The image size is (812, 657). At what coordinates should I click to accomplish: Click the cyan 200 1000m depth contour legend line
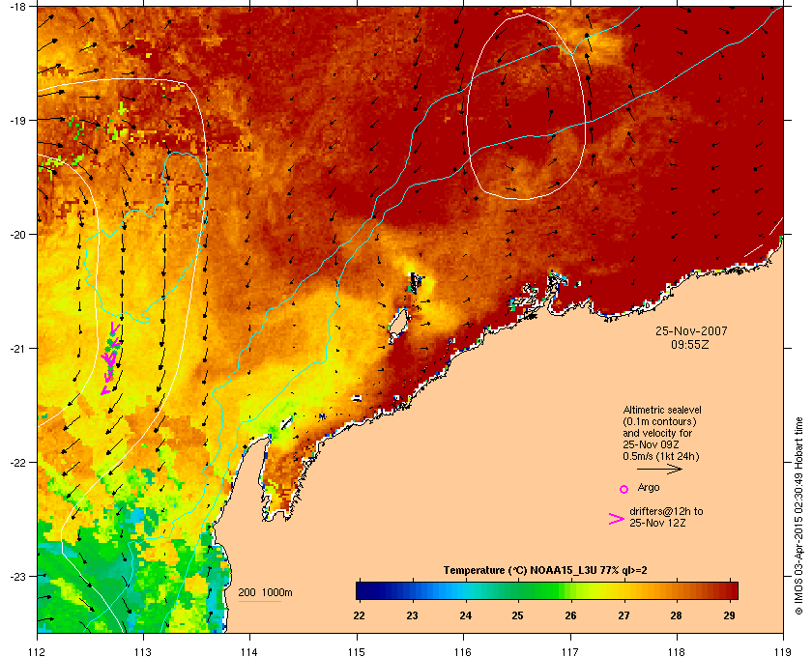click(259, 601)
